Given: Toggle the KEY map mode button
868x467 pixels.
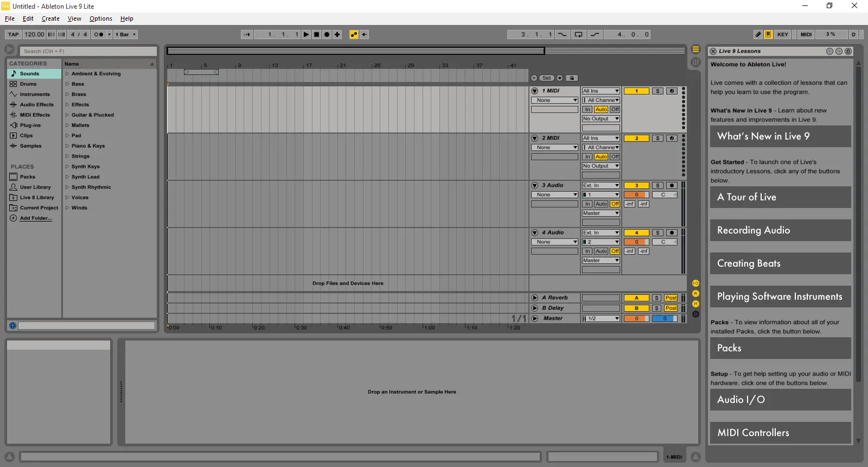Looking at the screenshot, I should (783, 34).
